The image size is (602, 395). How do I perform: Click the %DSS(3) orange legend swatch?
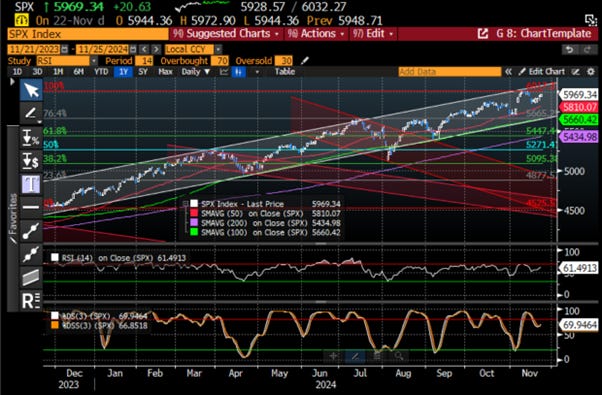[55, 326]
